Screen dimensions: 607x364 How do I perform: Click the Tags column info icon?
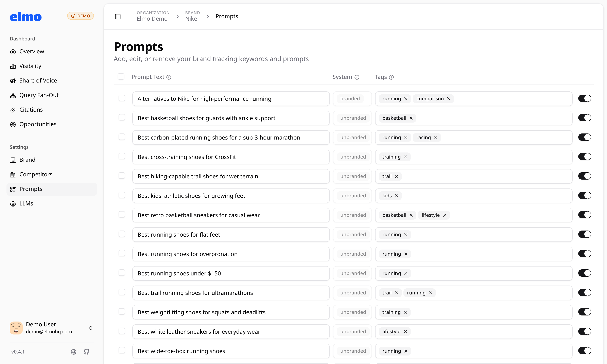pyautogui.click(x=391, y=77)
